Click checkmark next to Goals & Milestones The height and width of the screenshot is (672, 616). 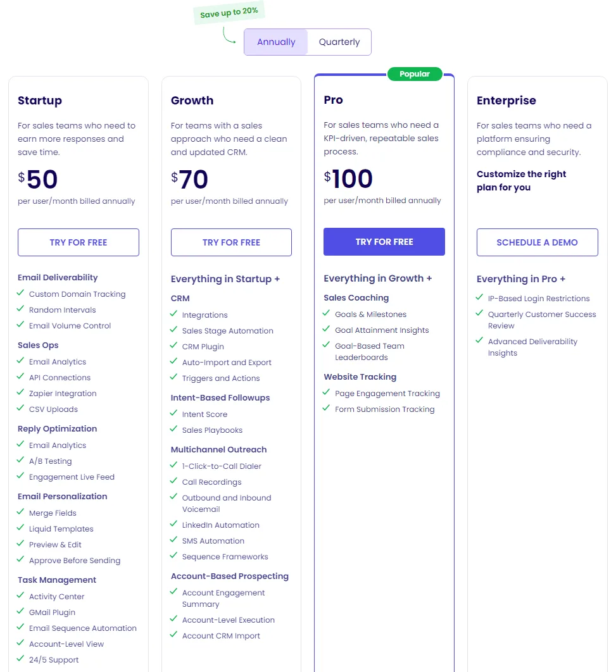pos(327,314)
